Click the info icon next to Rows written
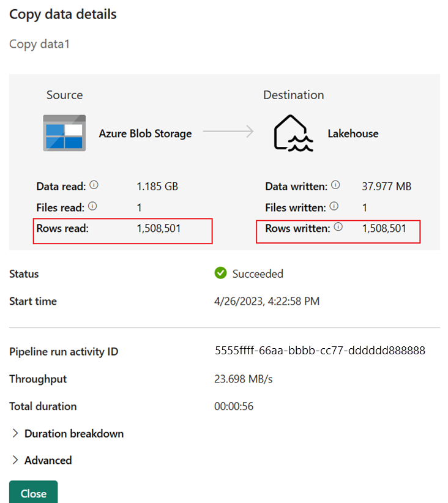Image resolution: width=448 pixels, height=503 pixels. coord(338,227)
